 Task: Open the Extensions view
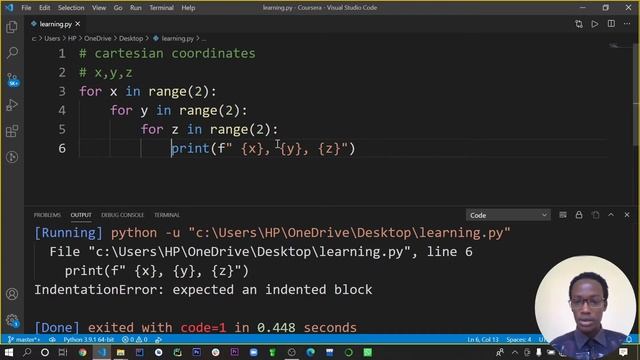point(12,131)
